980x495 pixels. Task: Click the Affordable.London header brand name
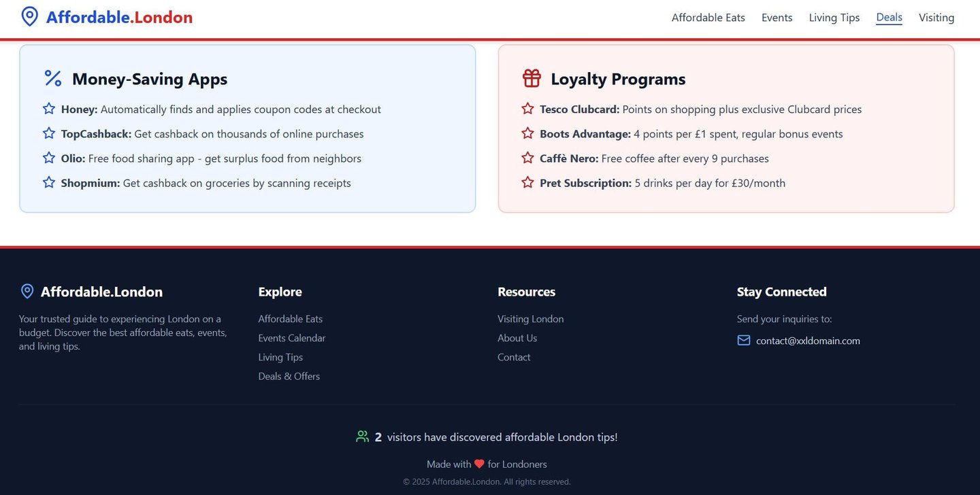(119, 17)
